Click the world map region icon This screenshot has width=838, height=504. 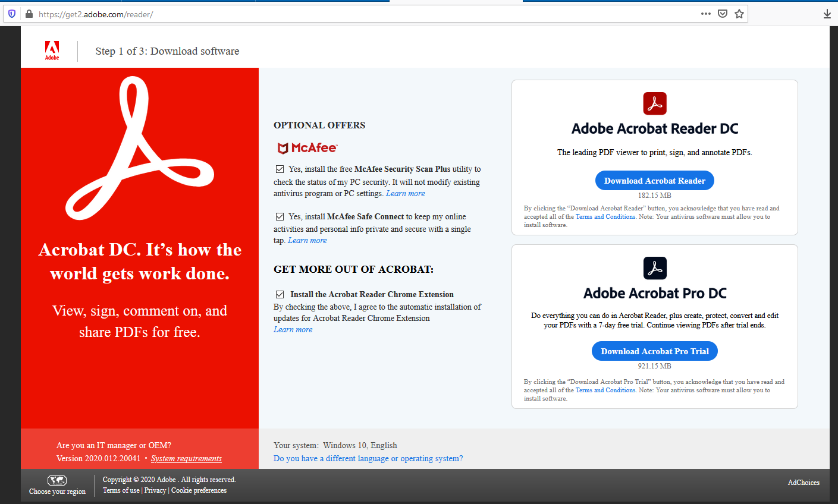coord(57,480)
